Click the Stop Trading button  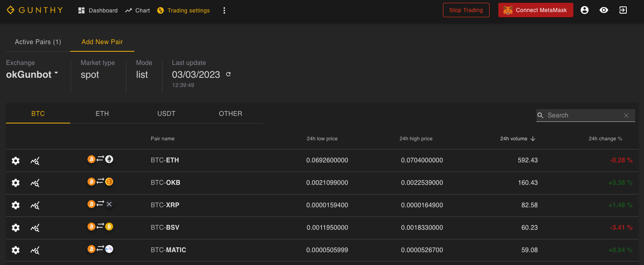pos(466,10)
